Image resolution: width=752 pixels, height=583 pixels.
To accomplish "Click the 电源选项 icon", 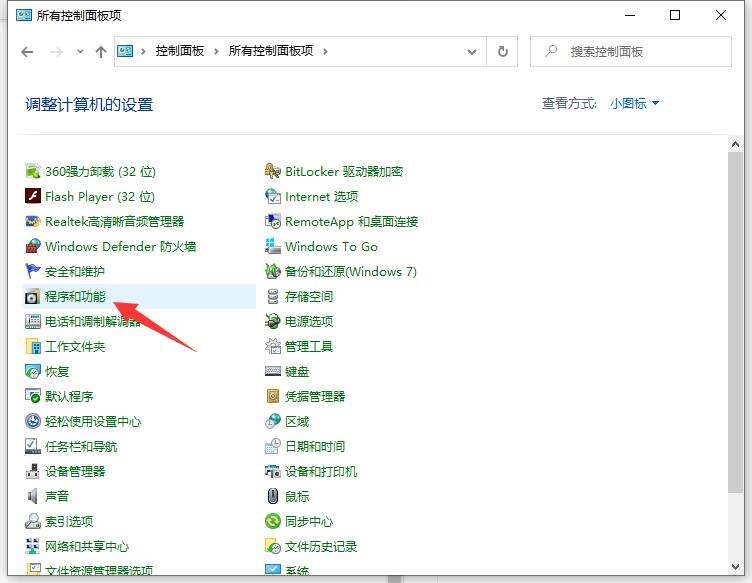I will point(272,321).
